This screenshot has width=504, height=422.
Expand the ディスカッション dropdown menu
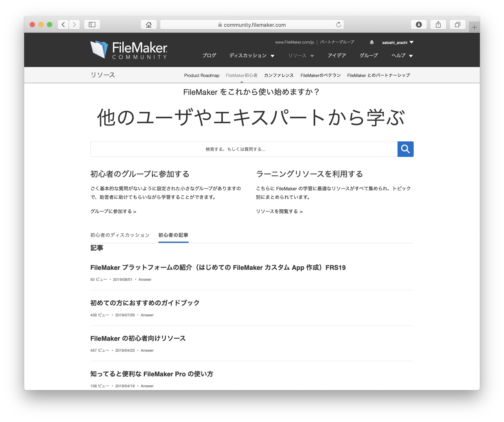tap(252, 55)
